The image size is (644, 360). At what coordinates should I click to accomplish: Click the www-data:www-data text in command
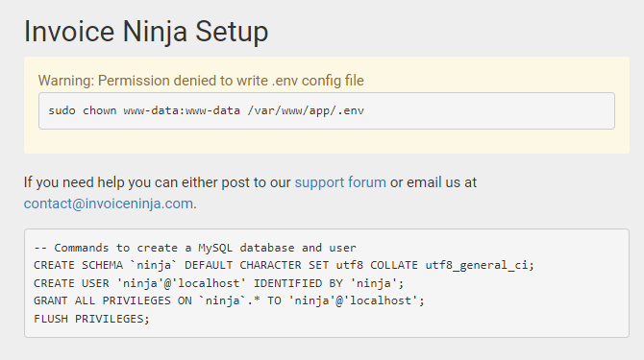(182, 110)
